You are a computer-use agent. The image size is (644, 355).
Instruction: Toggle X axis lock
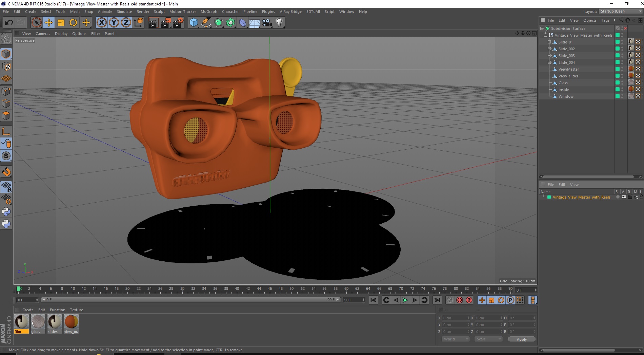point(101,23)
